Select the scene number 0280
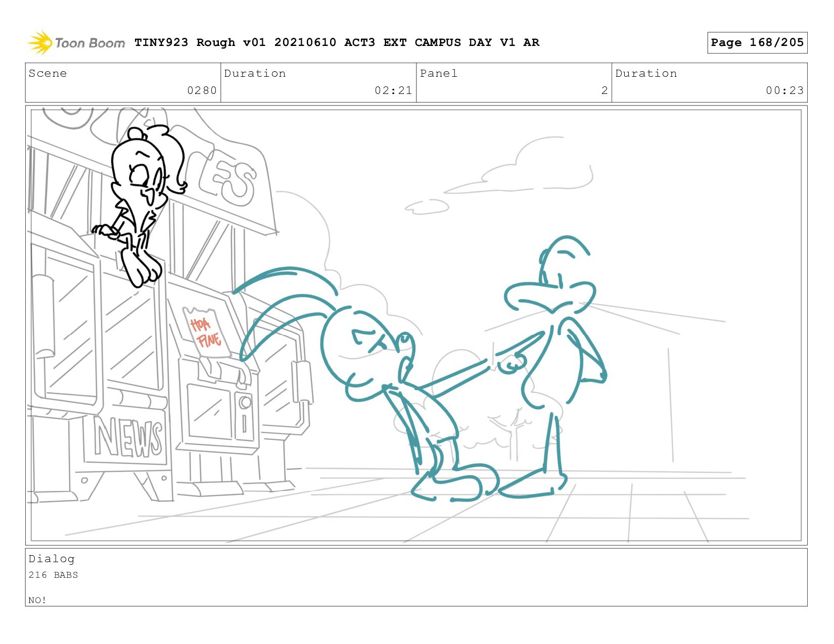Viewport: 834px width, 644px height. (202, 90)
